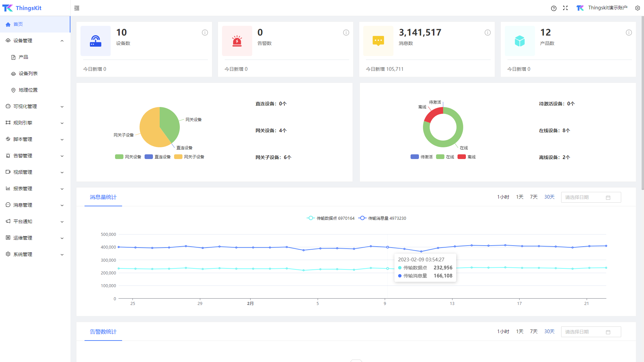Expand 视频管理 submenu chevron
This screenshot has width=644, height=362.
tap(62, 172)
